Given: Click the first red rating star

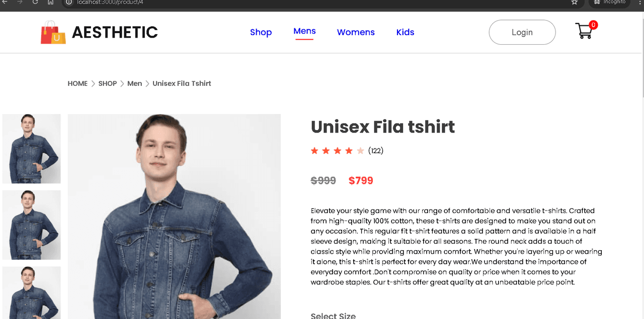Looking at the screenshot, I should (314, 151).
